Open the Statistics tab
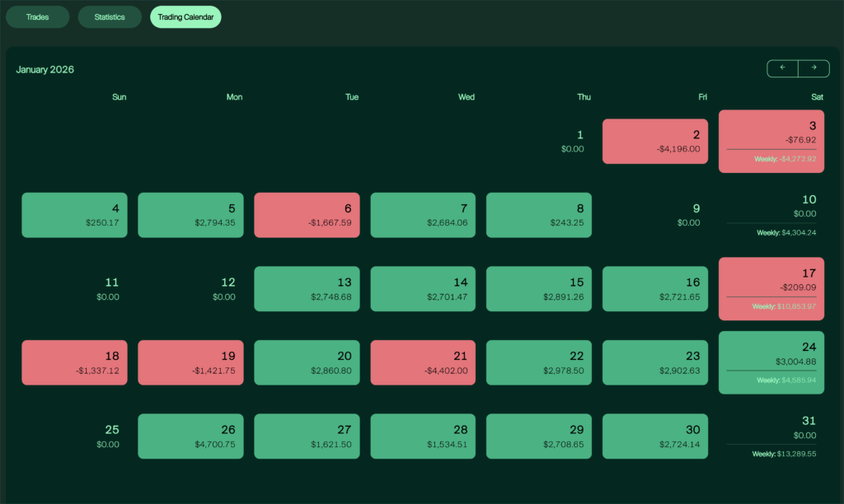The width and height of the screenshot is (844, 504). 110,16
